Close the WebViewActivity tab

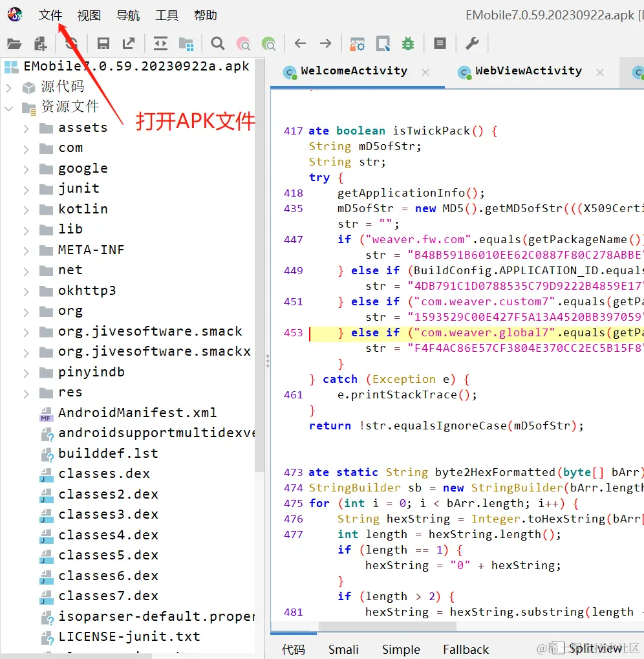click(x=600, y=72)
